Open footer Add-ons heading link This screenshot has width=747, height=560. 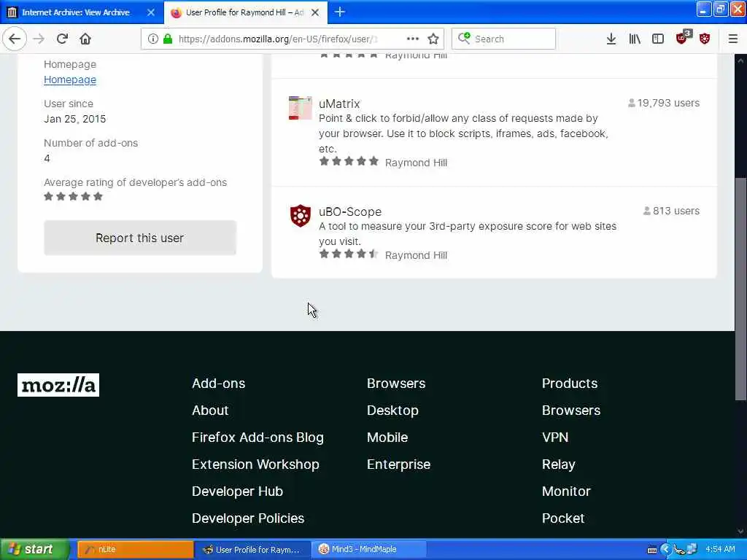pos(219,384)
